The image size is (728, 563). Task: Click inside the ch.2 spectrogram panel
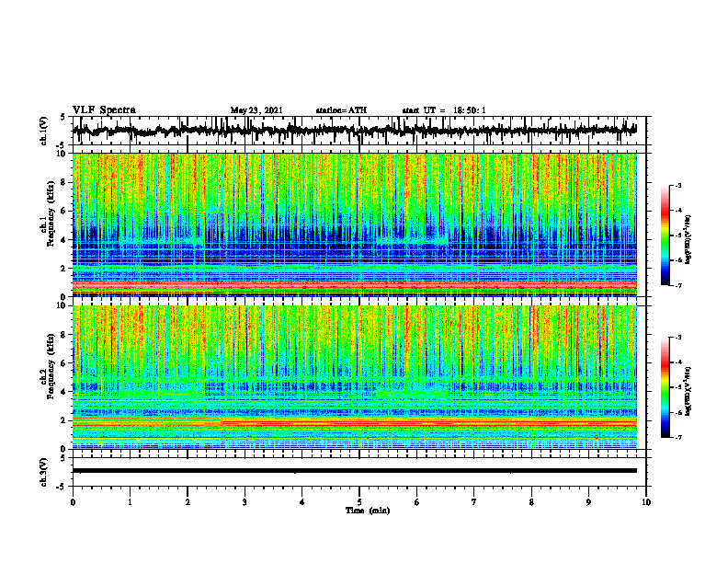point(355,377)
